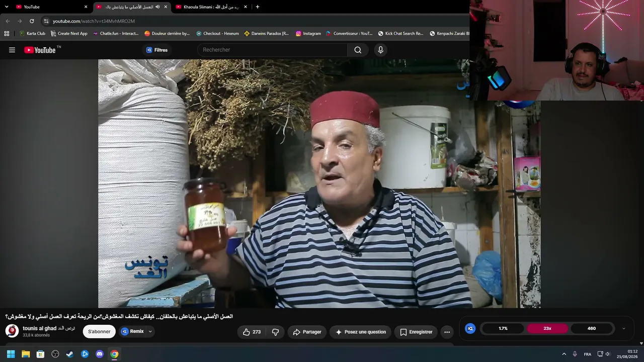
Task: Open the Windows Start menu
Action: [11, 354]
